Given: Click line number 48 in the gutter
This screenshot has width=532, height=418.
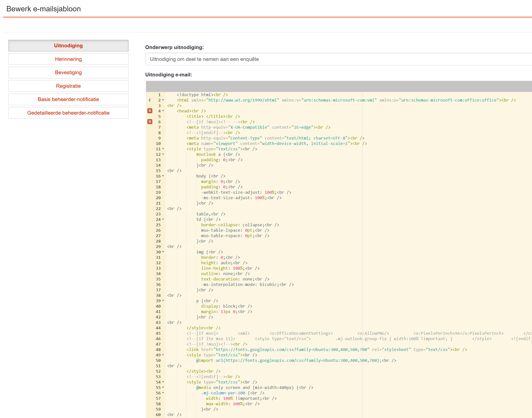Looking at the screenshot, I should coord(158,349).
